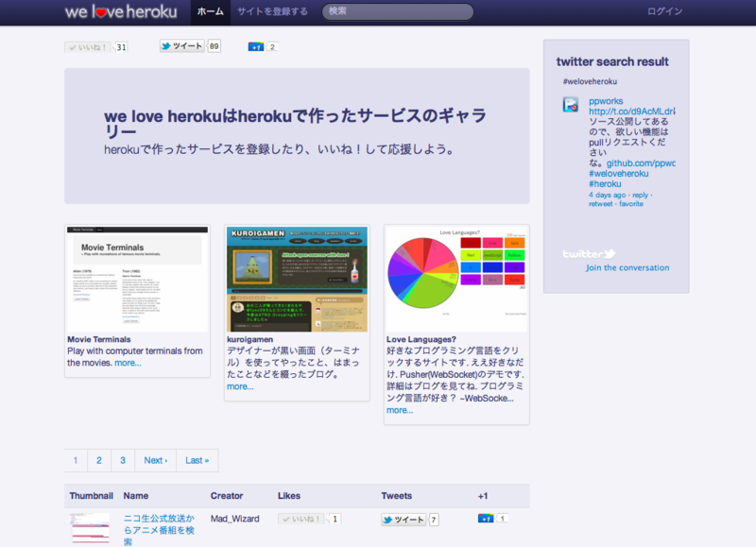Click the magnifier icon in the search box
This screenshot has height=547, width=756.
(331, 11)
